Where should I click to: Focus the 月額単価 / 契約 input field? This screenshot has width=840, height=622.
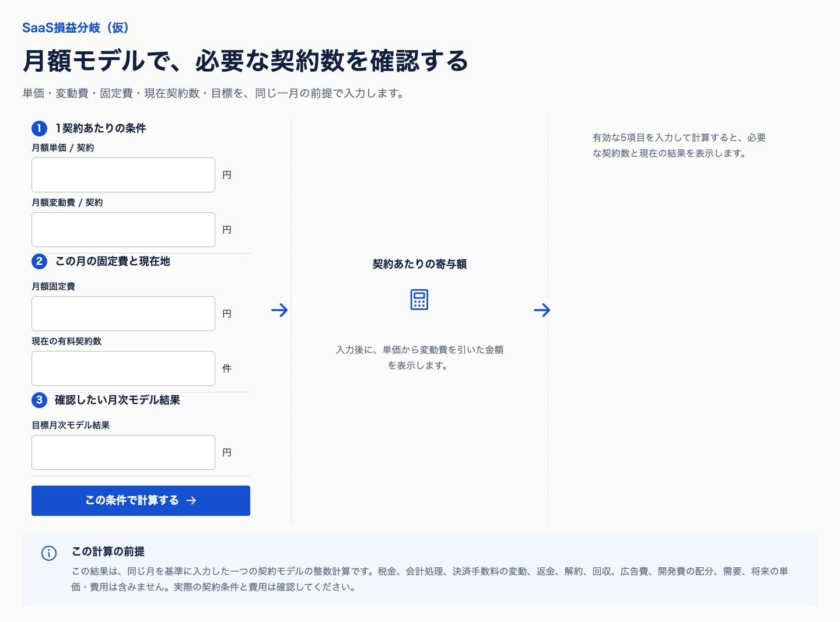(x=123, y=175)
